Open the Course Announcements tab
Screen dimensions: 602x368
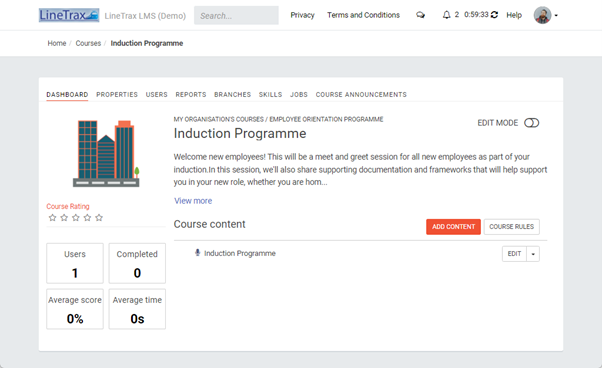click(x=361, y=94)
